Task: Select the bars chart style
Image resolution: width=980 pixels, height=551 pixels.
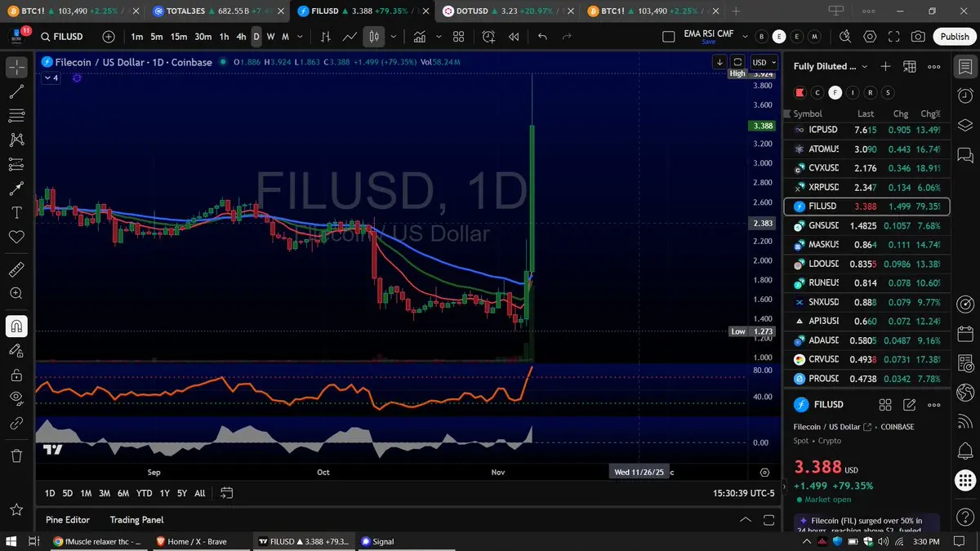Action: coord(326,37)
